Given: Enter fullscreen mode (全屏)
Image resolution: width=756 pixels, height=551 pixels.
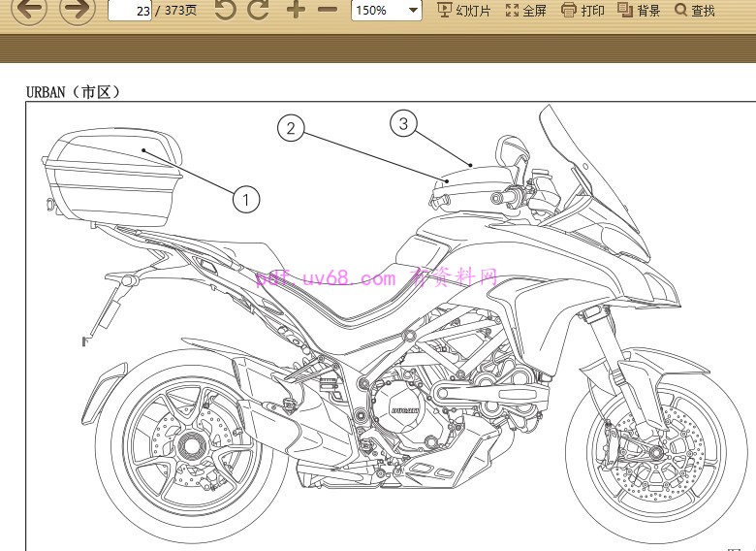Looking at the screenshot, I should click(x=526, y=11).
